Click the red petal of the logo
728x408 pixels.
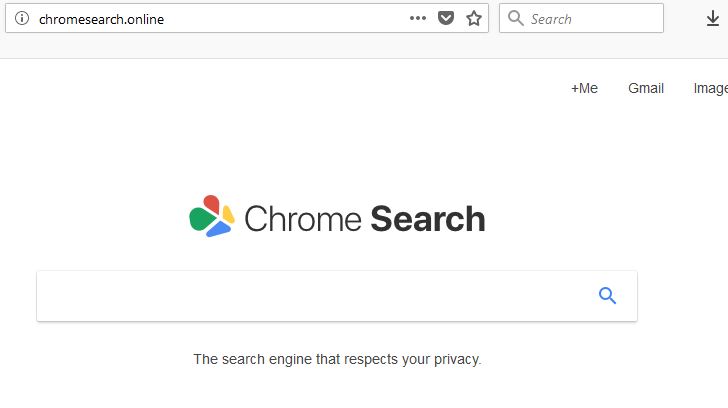pos(211,203)
